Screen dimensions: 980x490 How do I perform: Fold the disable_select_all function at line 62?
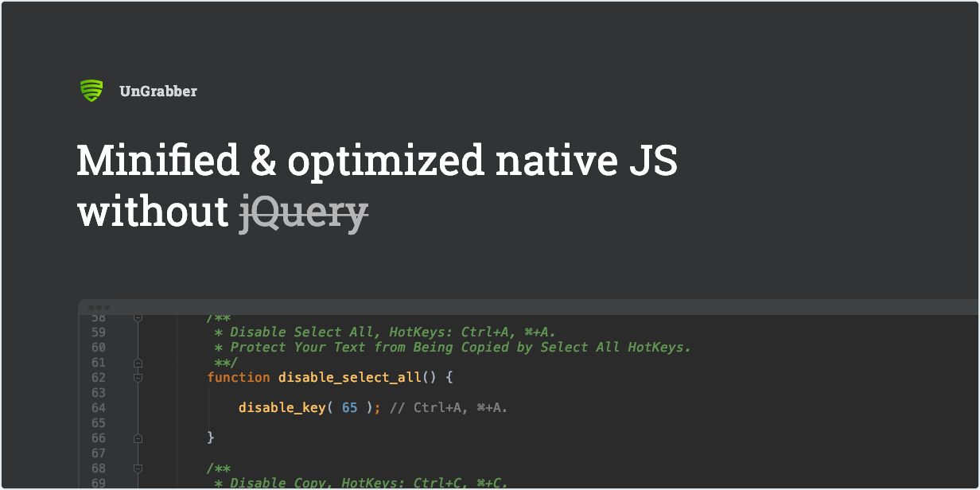pyautogui.click(x=138, y=378)
